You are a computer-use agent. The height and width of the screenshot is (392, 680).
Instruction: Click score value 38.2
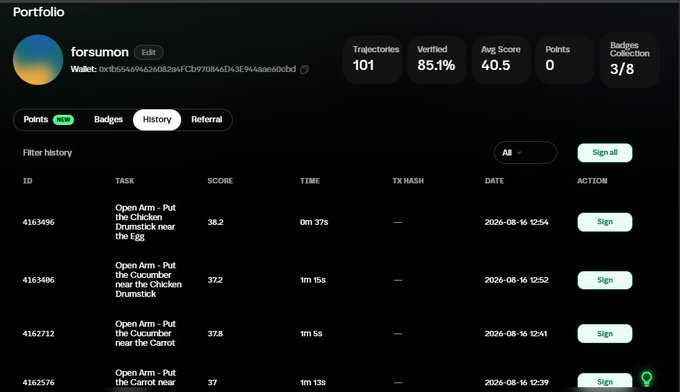click(215, 222)
